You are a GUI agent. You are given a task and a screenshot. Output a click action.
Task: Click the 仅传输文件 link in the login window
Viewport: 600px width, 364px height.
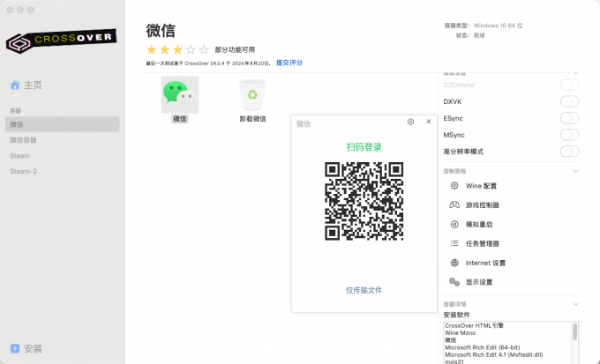click(x=364, y=290)
